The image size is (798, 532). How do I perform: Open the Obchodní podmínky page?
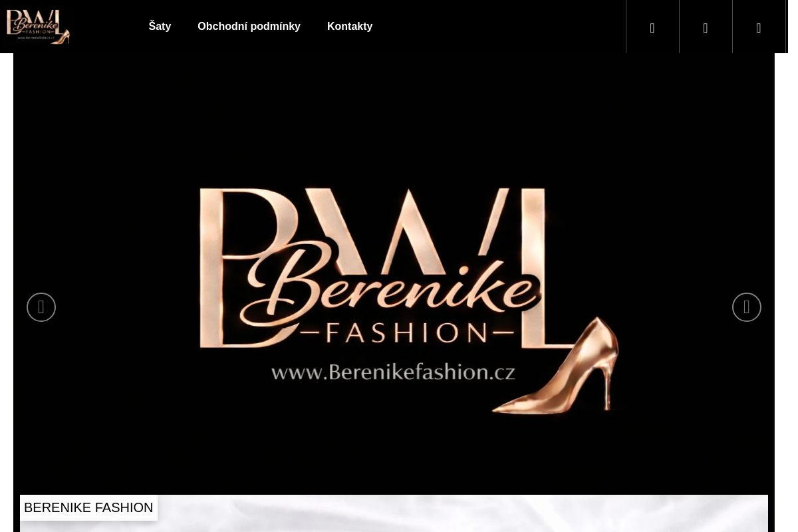[249, 27]
